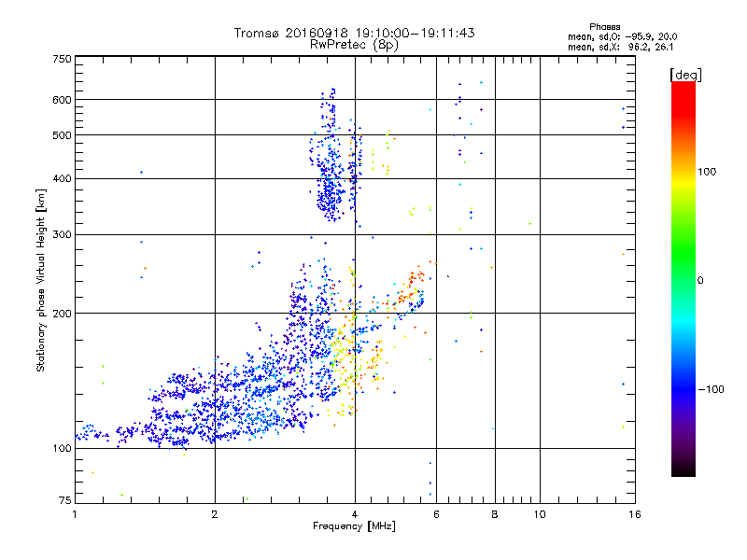Screen dimensions: 747x560
Task: Click the x-axis '8' tick label
Action: [495, 514]
